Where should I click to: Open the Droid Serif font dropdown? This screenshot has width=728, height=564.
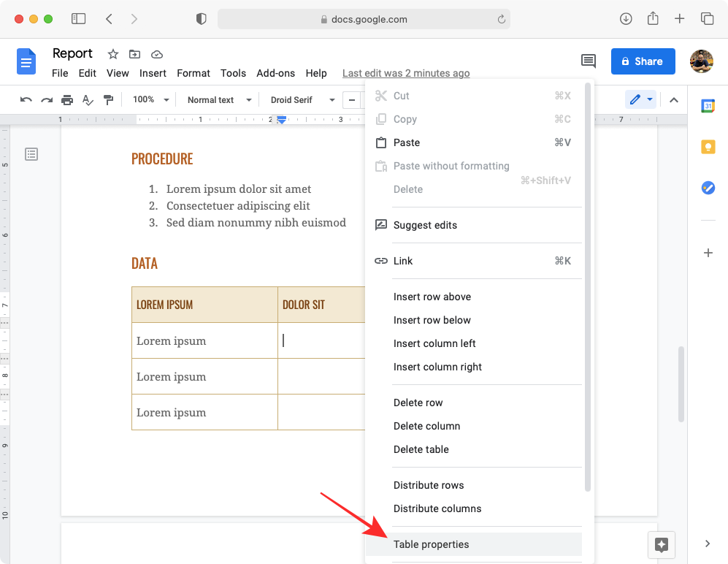pyautogui.click(x=301, y=99)
